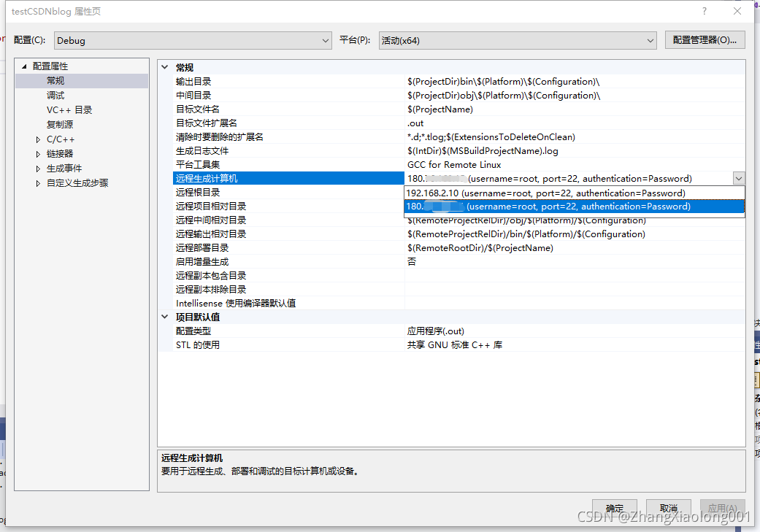The image size is (760, 532).
Task: Click the 远程副本包含目录 property row
Action: (x=459, y=276)
